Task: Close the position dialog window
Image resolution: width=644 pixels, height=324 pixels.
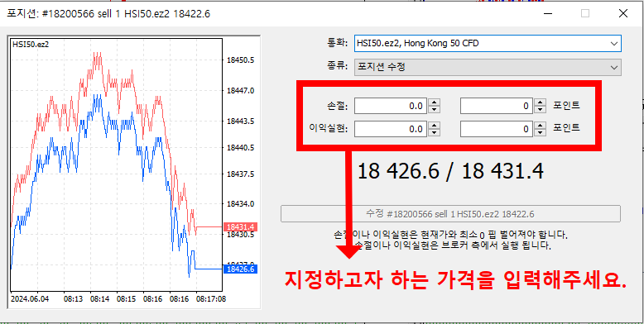Action: tap(622, 13)
